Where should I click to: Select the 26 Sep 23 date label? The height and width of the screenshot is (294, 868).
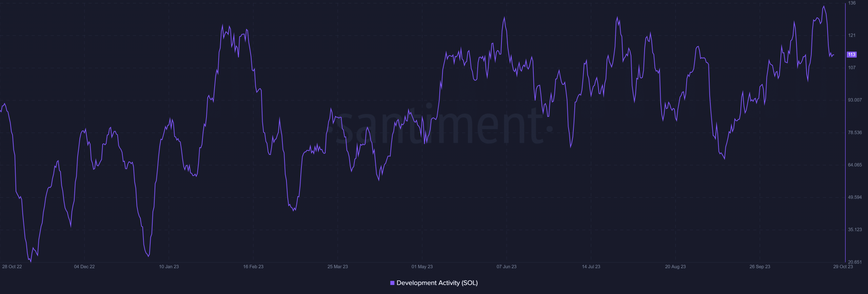[x=760, y=267]
